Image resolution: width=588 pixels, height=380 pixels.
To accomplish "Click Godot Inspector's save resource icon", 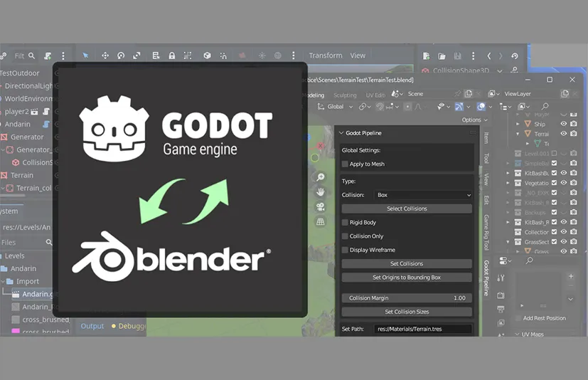I will pos(457,56).
